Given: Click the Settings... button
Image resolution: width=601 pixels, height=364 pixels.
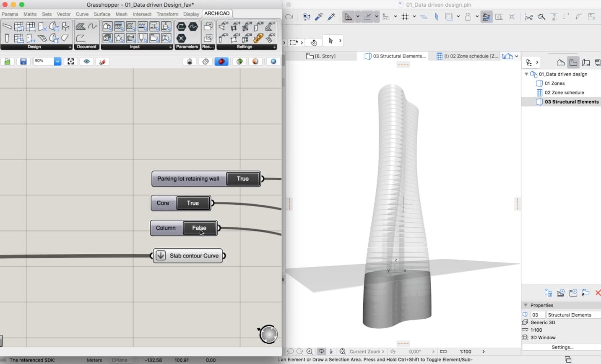Looking at the screenshot, I should pyautogui.click(x=562, y=347).
